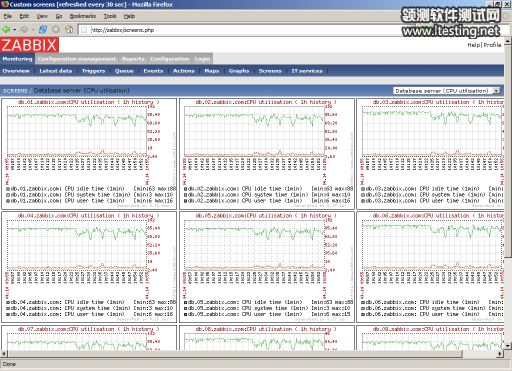Select the Monitoring tab
Screen dimensions: 512x371
(x=17, y=59)
